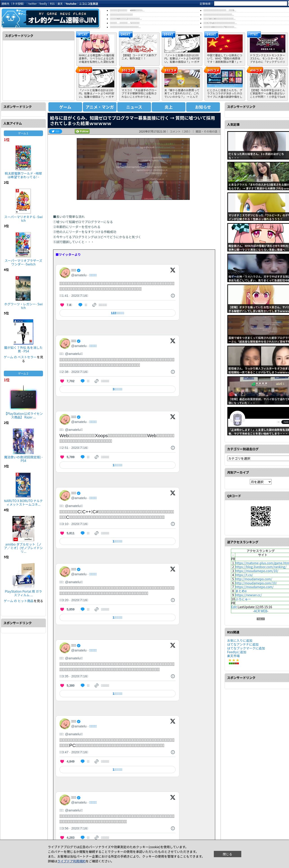Click verified badge on the 2:38 tweet

[79, 341]
